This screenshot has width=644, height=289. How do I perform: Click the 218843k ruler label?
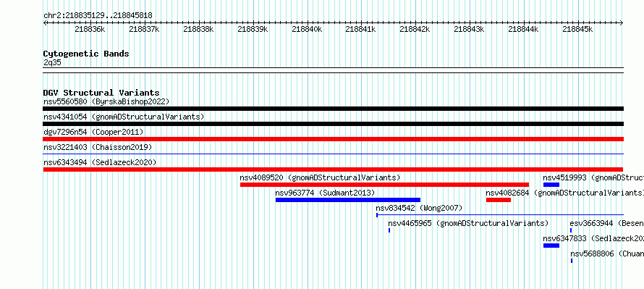coord(469,29)
